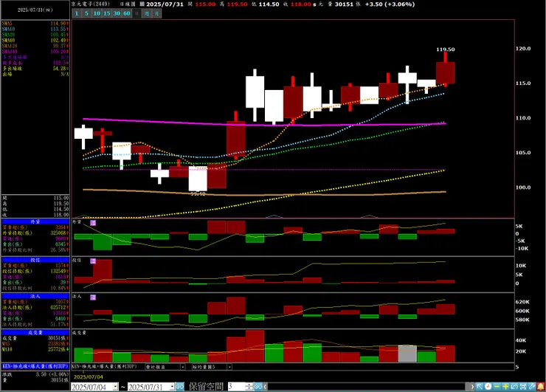The height and width of the screenshot is (392, 546).
Task: Select the 60-minute interval button
Action: click(x=127, y=13)
